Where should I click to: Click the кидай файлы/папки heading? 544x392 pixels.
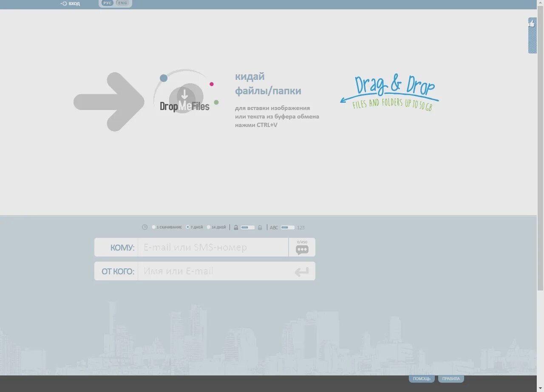(x=268, y=84)
